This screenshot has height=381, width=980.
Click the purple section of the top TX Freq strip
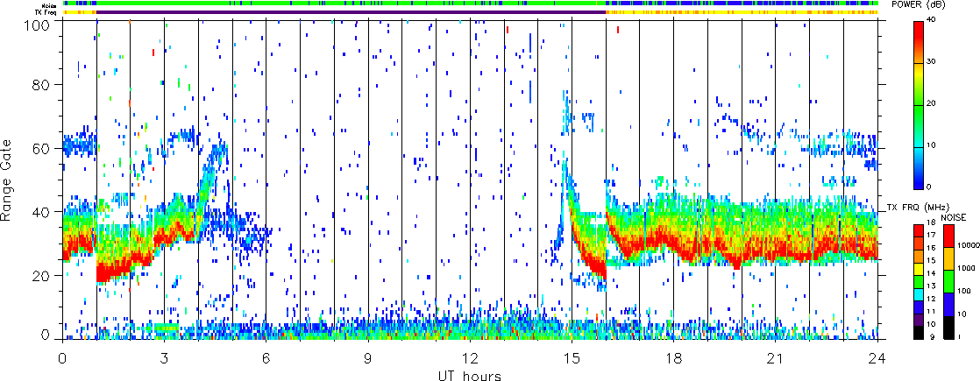pyautogui.click(x=351, y=12)
